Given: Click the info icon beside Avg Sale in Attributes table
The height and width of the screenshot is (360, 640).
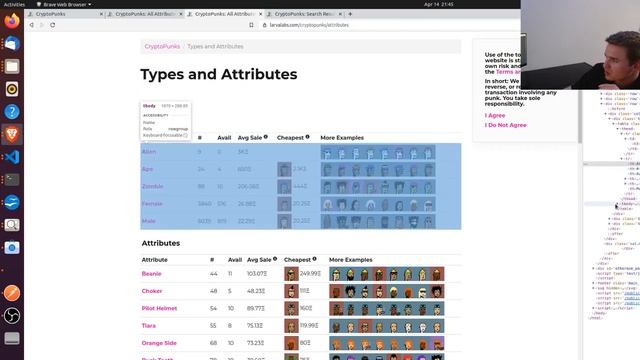Looking at the screenshot, I should point(275,259).
